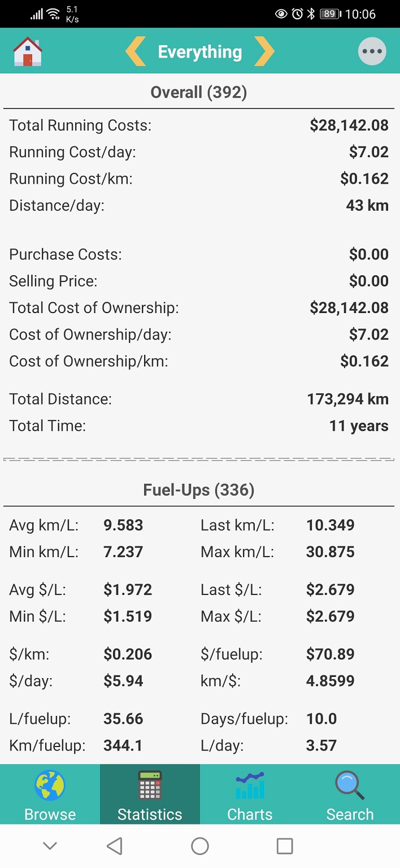This screenshot has height=868, width=400.
Task: Switch to the Charts tab label
Action: click(250, 814)
